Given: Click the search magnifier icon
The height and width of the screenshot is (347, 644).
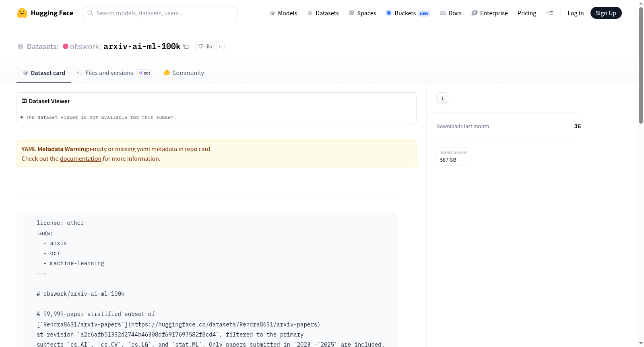Looking at the screenshot, I should tap(90, 13).
